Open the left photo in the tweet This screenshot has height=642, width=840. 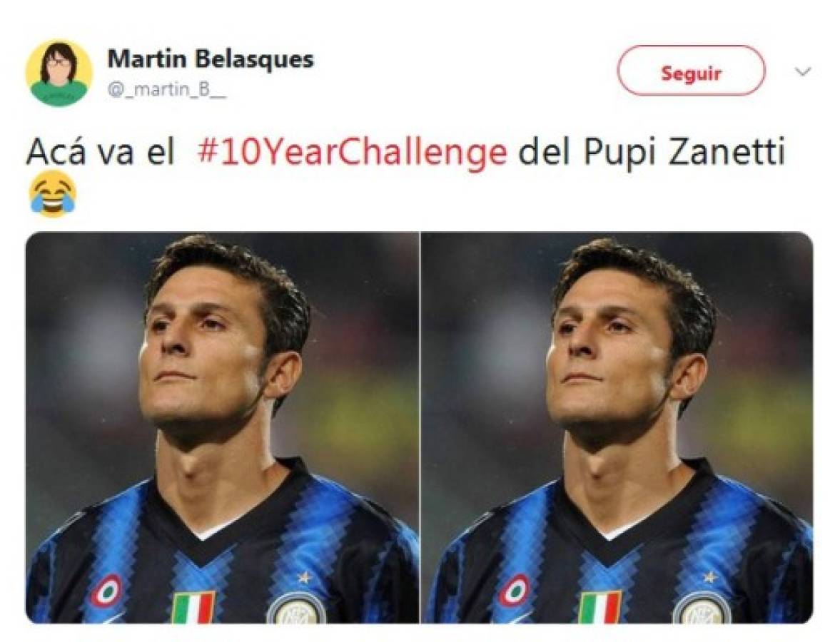222,427
